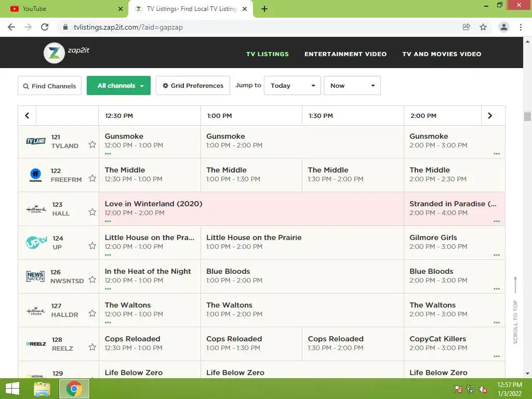Click the REELZ channel logo
The height and width of the screenshot is (399, 532).
[x=36, y=344]
